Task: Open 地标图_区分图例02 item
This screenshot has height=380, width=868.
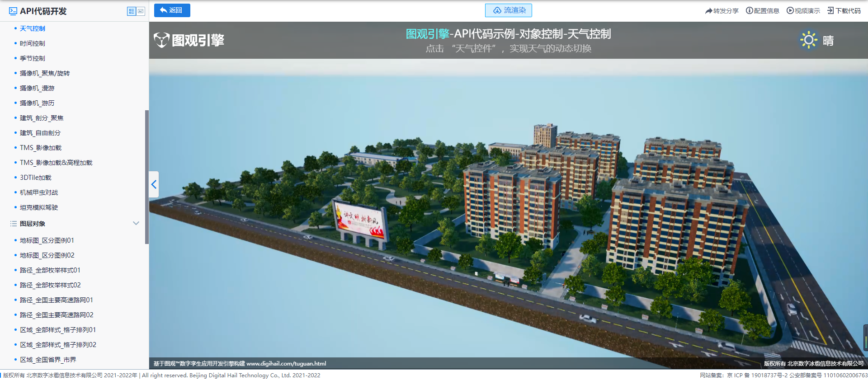Action: [x=47, y=255]
